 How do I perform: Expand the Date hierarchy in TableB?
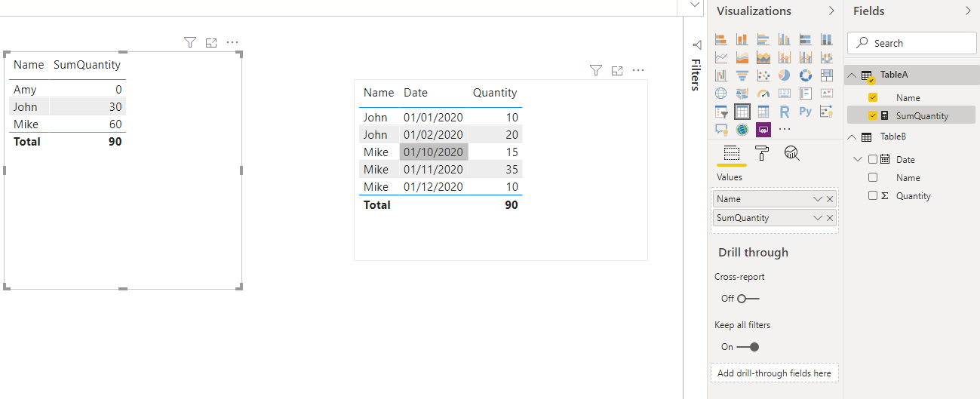(x=858, y=159)
